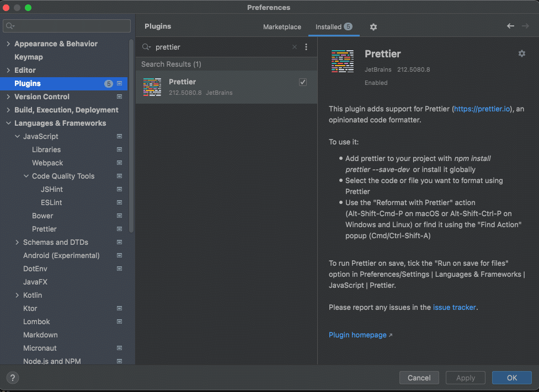Collapse the JavaScript tree node
The image size is (539, 392).
(17, 136)
